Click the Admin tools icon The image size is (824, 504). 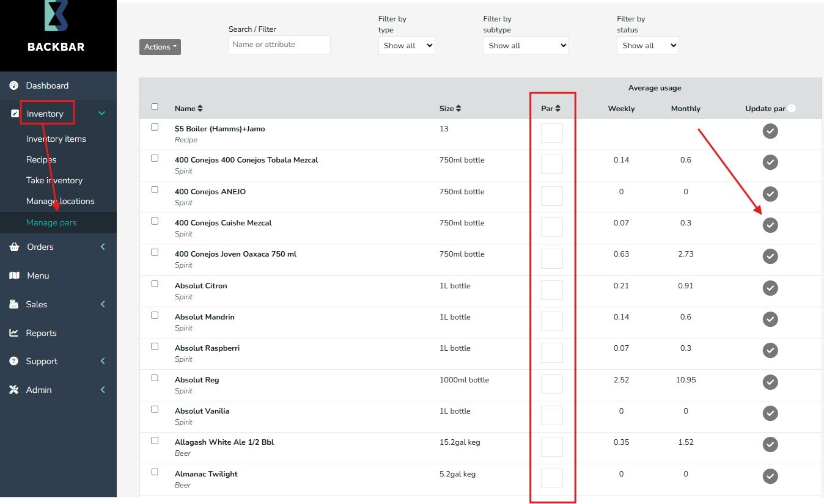[x=14, y=390]
